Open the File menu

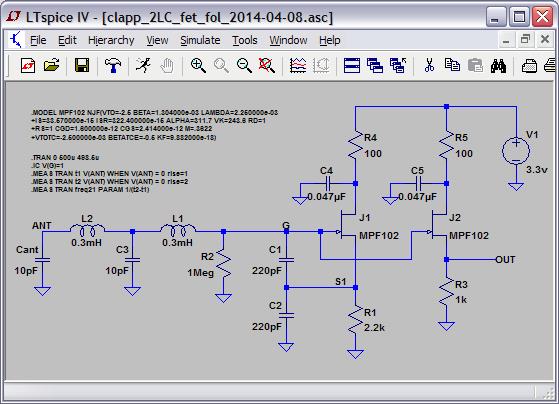[x=38, y=40]
